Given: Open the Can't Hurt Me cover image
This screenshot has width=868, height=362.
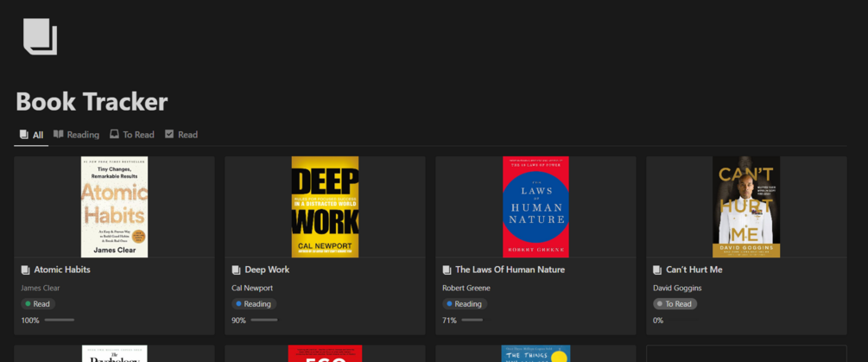Looking at the screenshot, I should [746, 207].
